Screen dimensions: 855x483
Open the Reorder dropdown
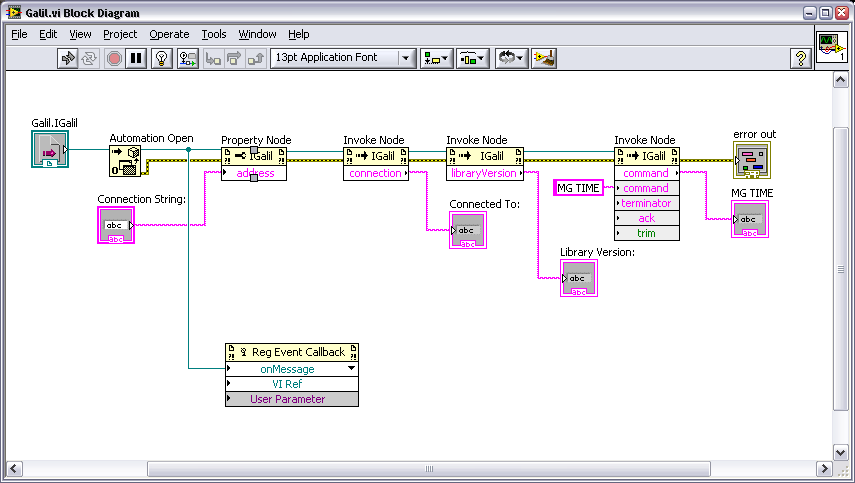tap(511, 58)
